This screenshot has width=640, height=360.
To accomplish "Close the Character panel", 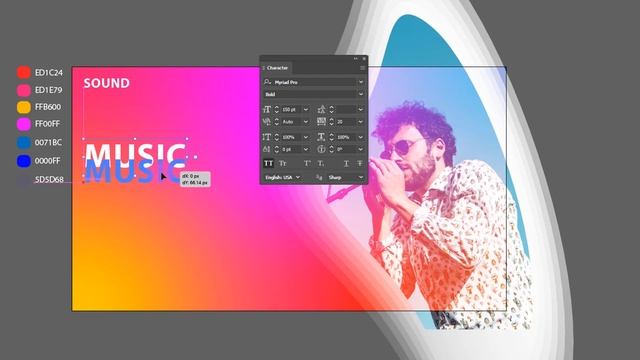I will pos(364,59).
